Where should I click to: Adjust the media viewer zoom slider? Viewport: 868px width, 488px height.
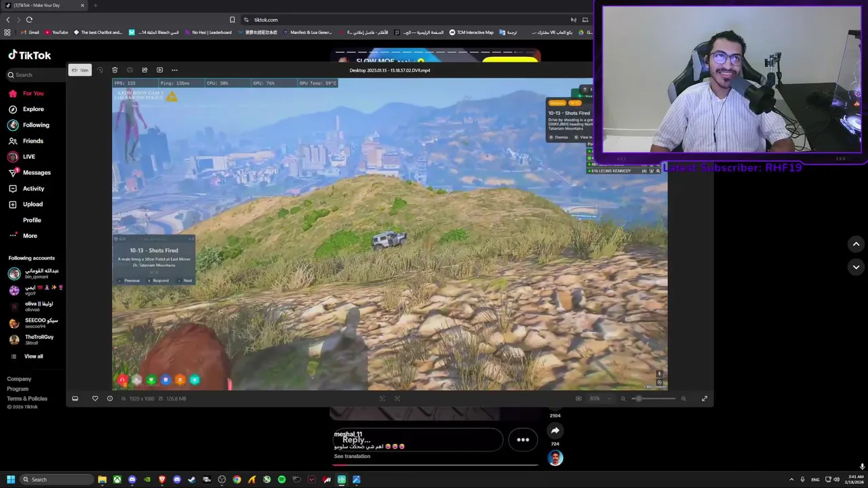pos(654,399)
